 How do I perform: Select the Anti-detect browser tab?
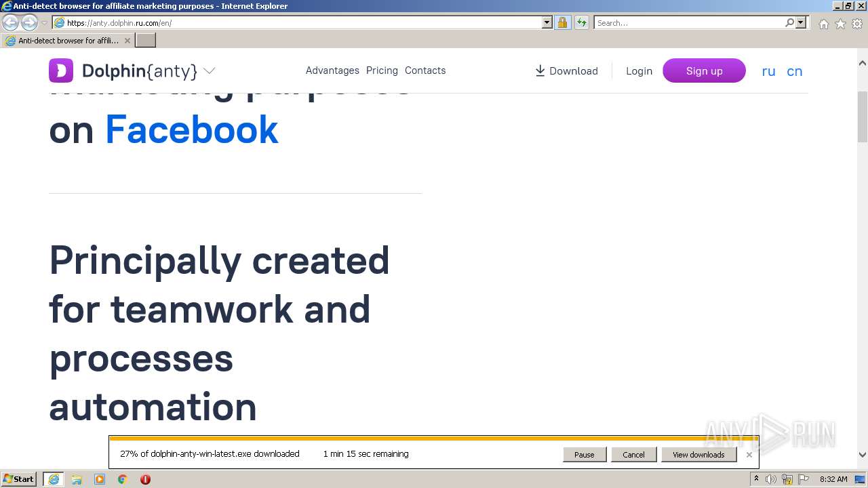(68, 41)
